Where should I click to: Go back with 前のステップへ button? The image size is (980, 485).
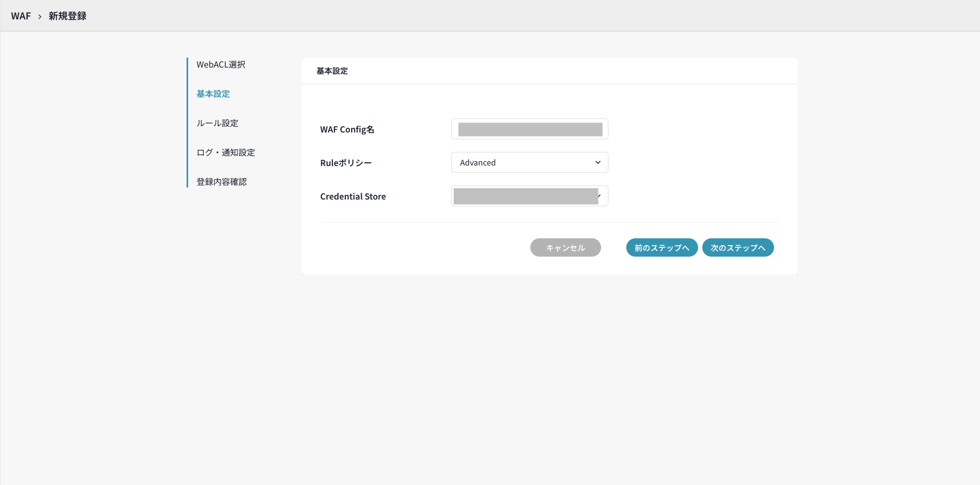[x=662, y=248]
